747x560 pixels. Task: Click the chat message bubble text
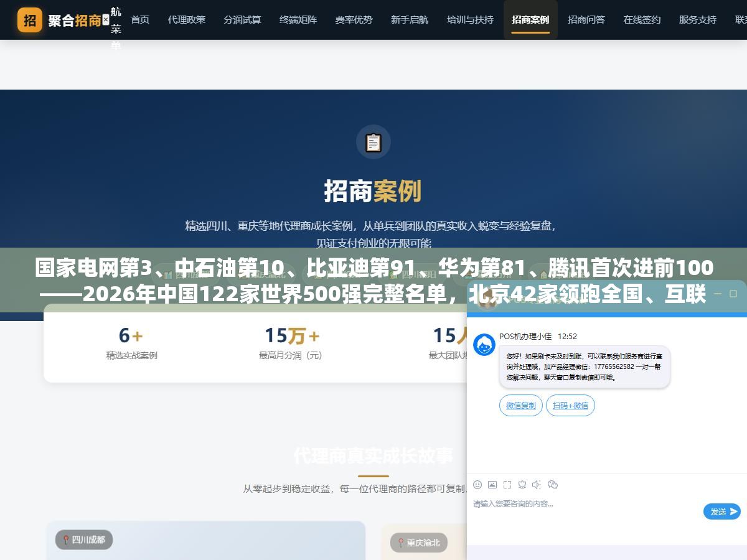[585, 367]
